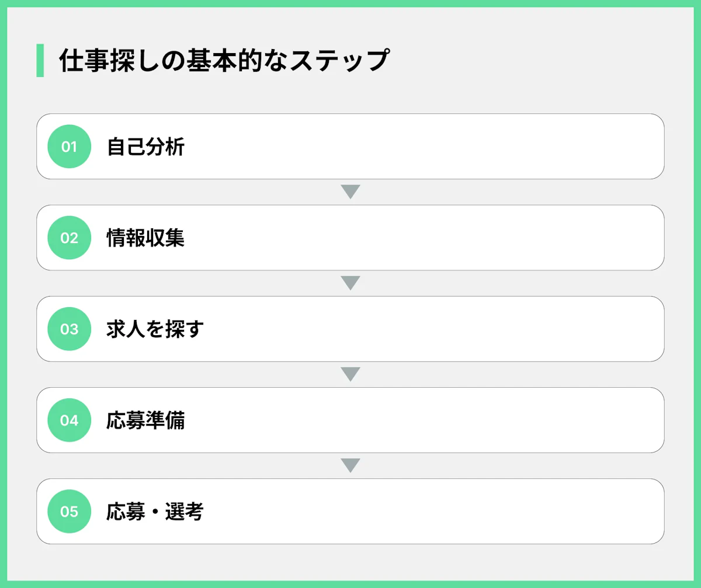This screenshot has width=701, height=588.
Task: Select the 応募準備 label text
Action: [x=145, y=420]
